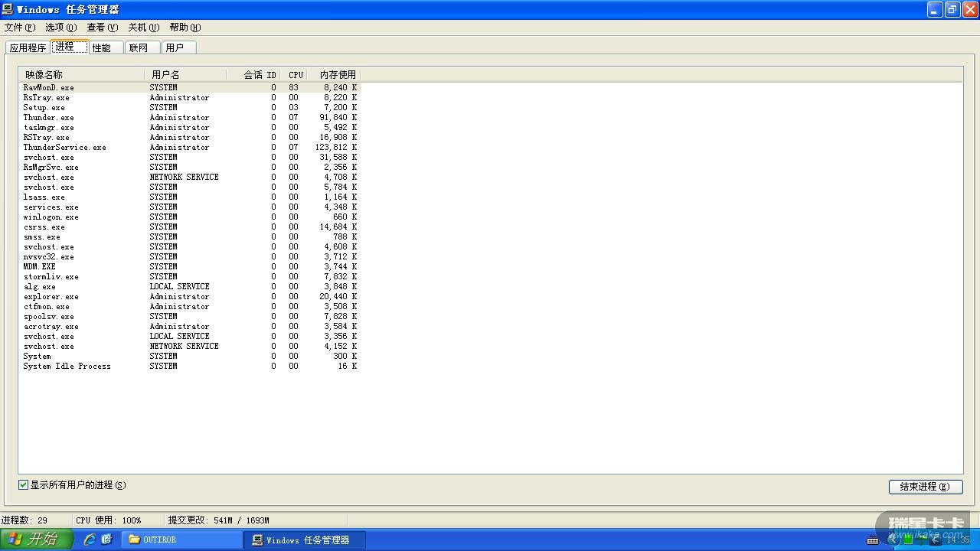Image resolution: width=980 pixels, height=551 pixels.
Task: Click the green CPU usage tray icon
Action: point(909,540)
